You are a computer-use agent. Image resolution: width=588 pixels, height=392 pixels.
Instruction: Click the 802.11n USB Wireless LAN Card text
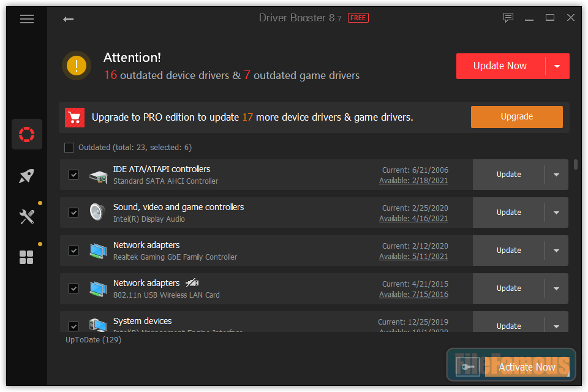click(167, 295)
